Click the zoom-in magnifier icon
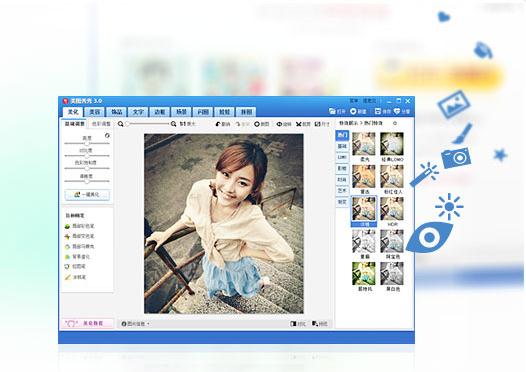The width and height of the screenshot is (526, 372). [x=173, y=124]
